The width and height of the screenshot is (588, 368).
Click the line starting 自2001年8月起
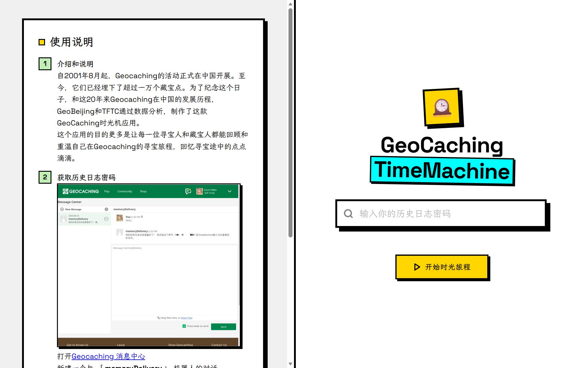click(x=151, y=76)
